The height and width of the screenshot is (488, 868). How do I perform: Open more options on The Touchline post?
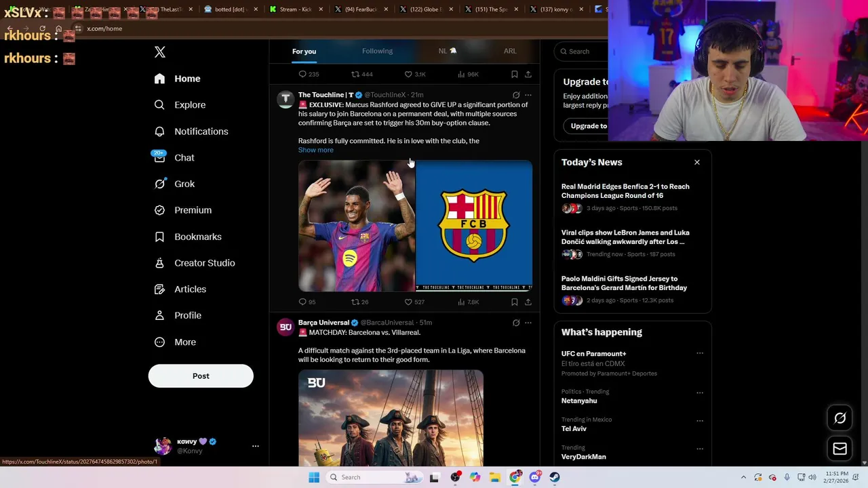(x=528, y=95)
